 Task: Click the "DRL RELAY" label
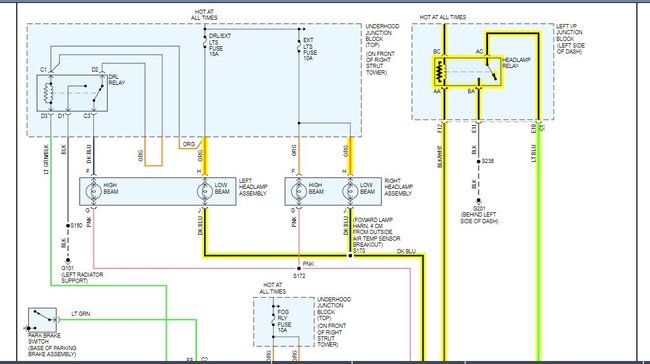(x=116, y=80)
